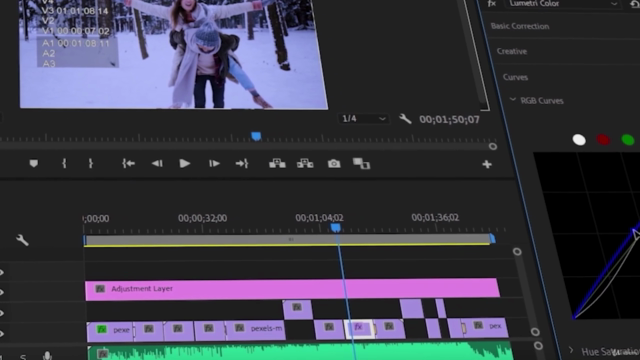Export frame with camera icon
640x360 pixels.
point(334,164)
